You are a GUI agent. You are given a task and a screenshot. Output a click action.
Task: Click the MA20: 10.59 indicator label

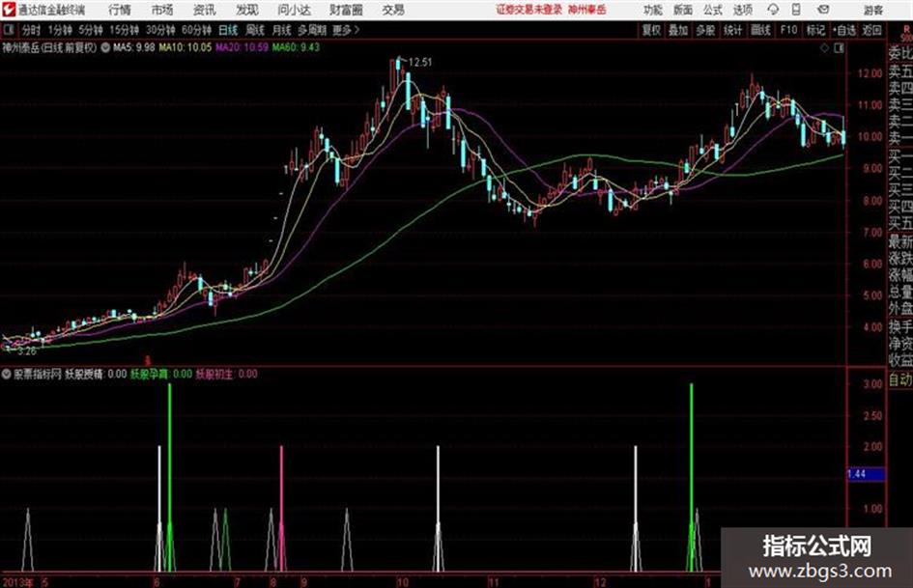(x=243, y=47)
